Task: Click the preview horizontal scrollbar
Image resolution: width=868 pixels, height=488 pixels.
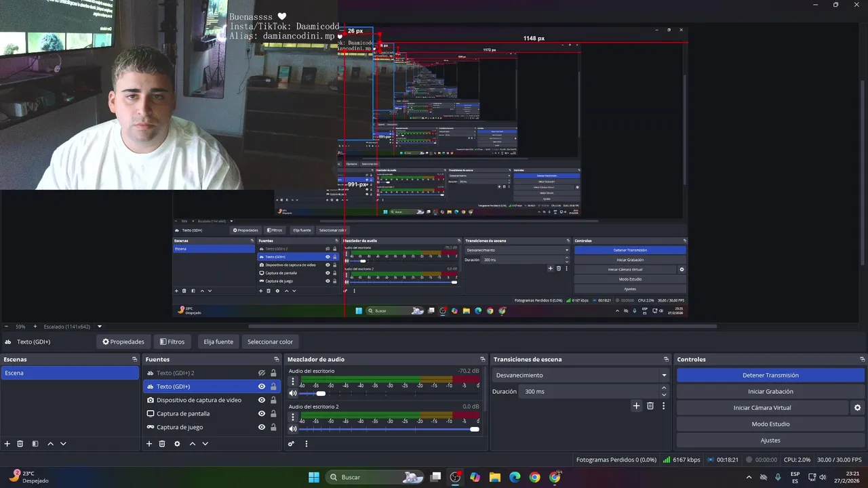Action: click(483, 326)
